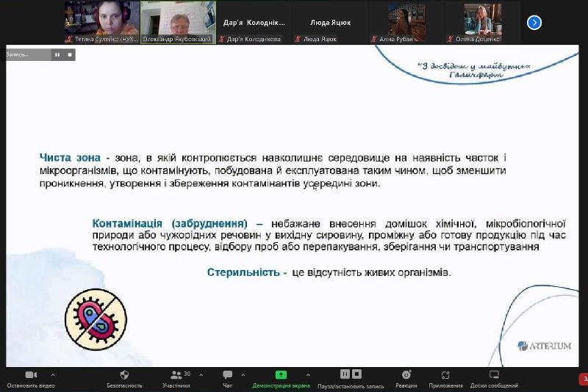Screen dimensions: 588x392
Task: Expand participants options caret
Action: [x=201, y=374]
